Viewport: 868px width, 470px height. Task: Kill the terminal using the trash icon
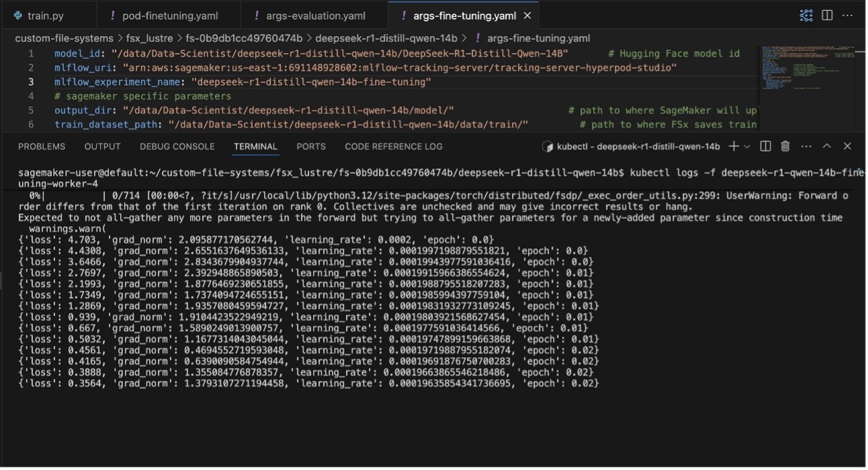[785, 146]
